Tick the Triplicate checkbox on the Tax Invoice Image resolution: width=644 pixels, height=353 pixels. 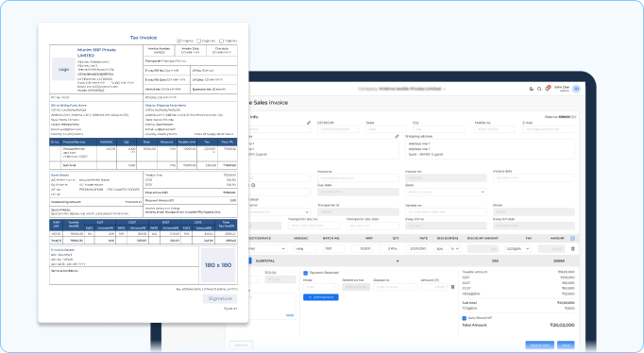pos(221,41)
